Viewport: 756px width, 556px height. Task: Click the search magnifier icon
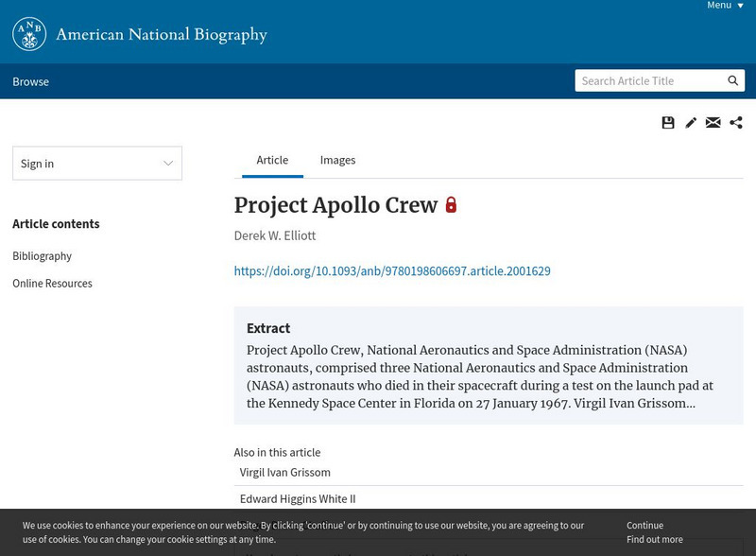733,81
